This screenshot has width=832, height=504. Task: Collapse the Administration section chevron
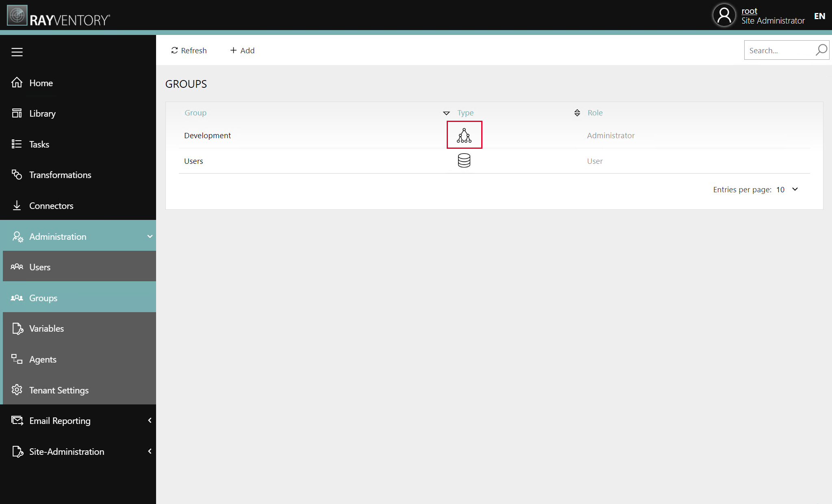[x=149, y=236]
